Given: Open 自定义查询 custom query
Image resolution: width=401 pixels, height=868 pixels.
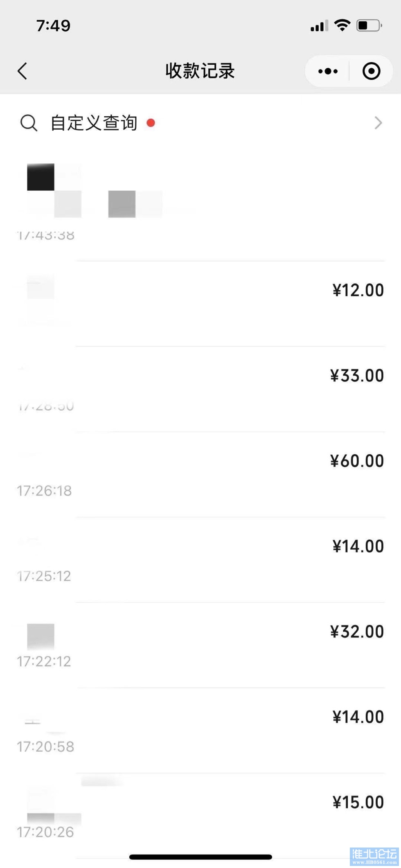Looking at the screenshot, I should (x=200, y=123).
